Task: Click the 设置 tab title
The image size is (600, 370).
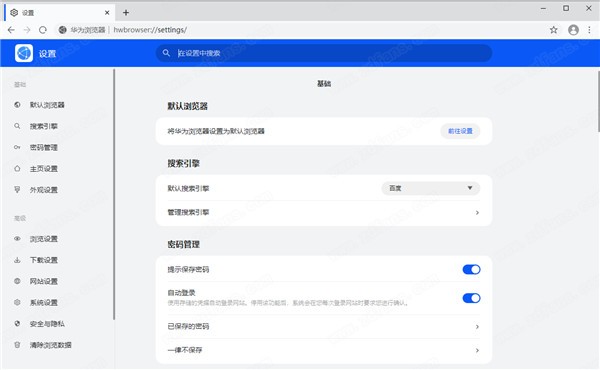Action: tap(28, 13)
